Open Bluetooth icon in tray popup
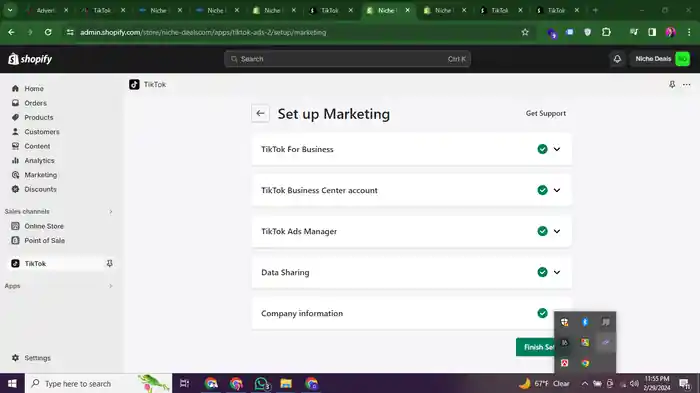700x393 pixels. pos(585,322)
